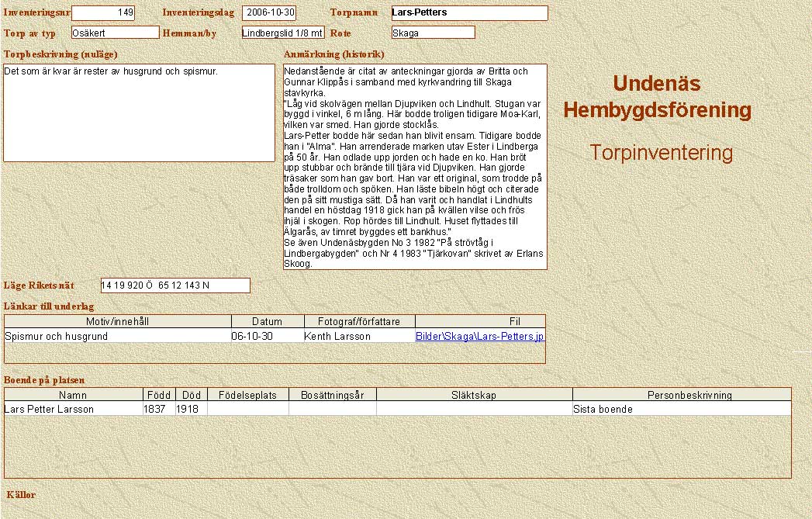Click the Torp av typ field Osäkert
The width and height of the screenshot is (812, 519).
(x=115, y=33)
